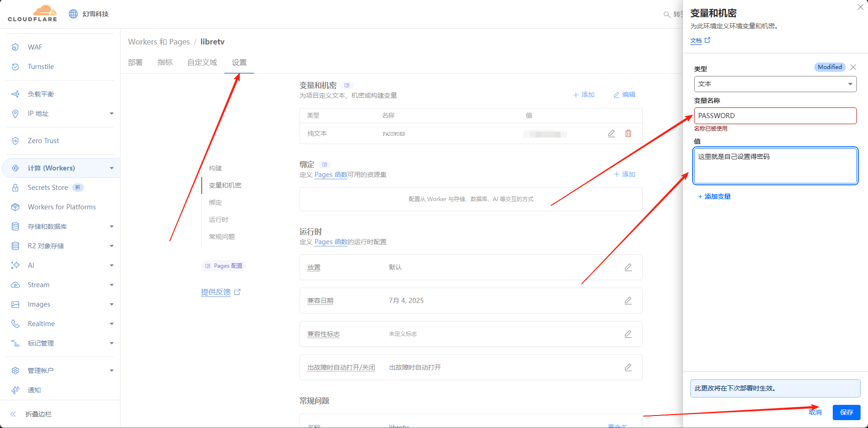The width and height of the screenshot is (868, 428).
Task: Click the 值 textarea
Action: tap(775, 166)
